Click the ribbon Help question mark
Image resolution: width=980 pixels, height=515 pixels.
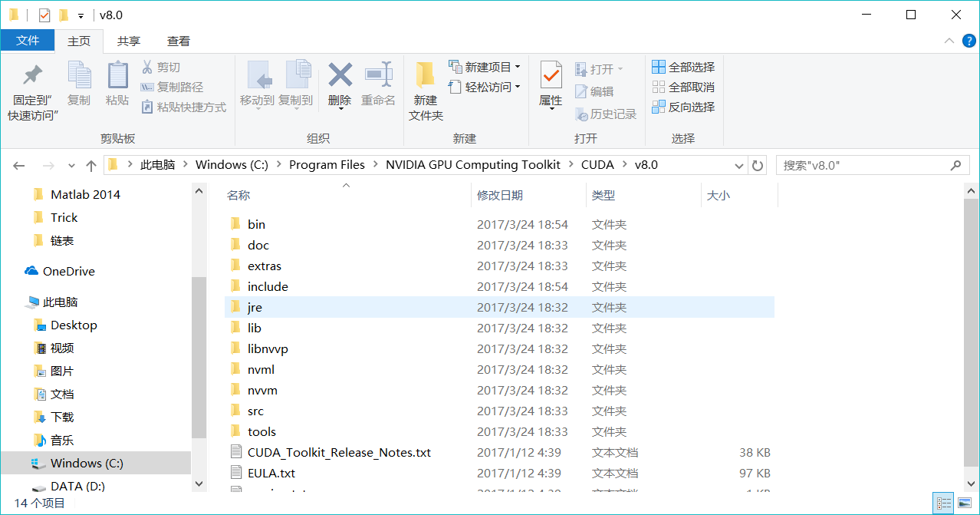click(968, 41)
